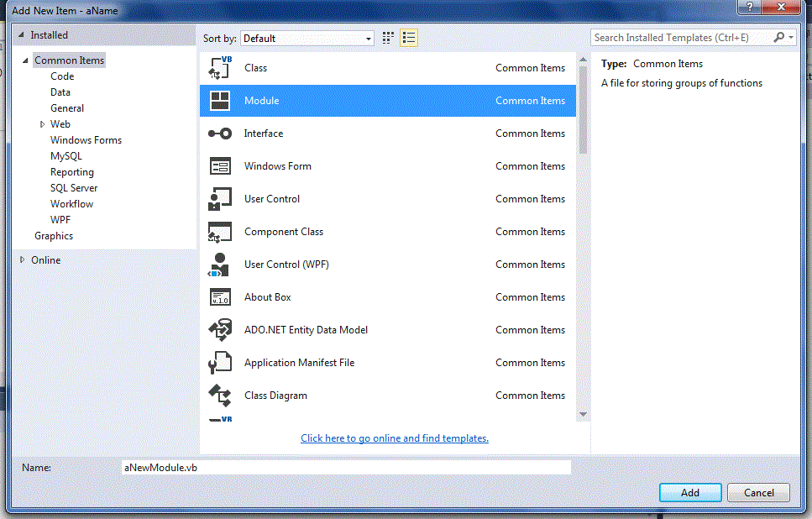Switch to medium icons view
This screenshot has width=812, height=519.
386,38
